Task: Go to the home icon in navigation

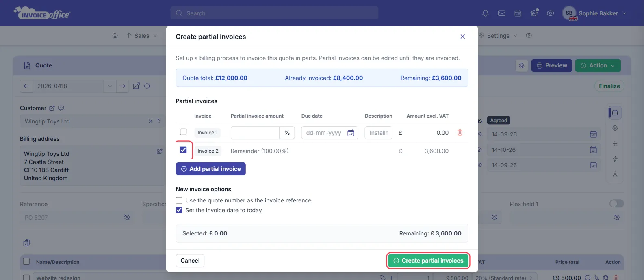Action: point(115,36)
